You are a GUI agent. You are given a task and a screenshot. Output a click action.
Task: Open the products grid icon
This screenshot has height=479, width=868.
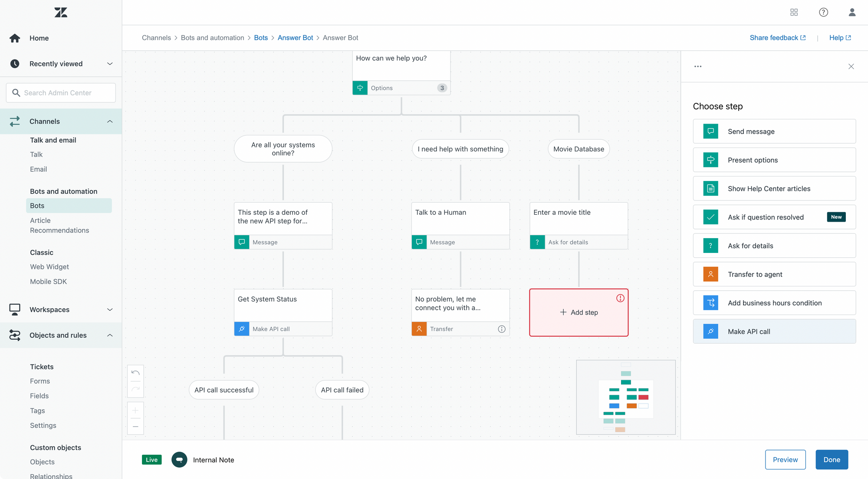click(794, 12)
